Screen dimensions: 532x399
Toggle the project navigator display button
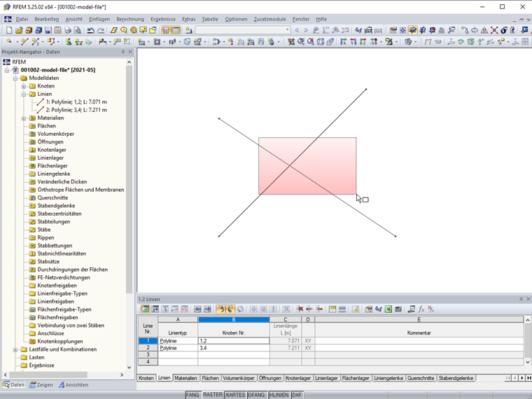coord(166,30)
